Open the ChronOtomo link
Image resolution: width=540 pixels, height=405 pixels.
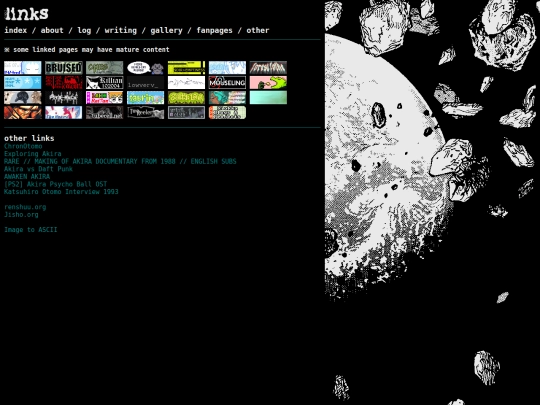click(x=23, y=146)
